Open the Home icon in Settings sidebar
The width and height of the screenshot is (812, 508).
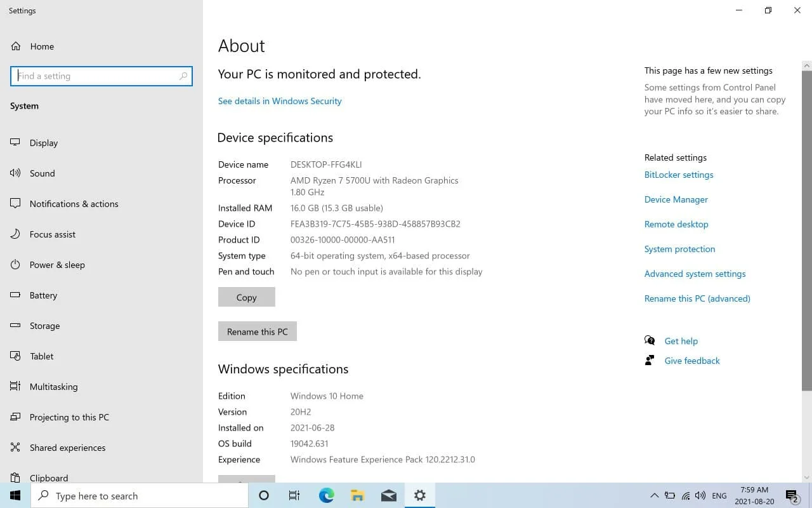pos(16,46)
